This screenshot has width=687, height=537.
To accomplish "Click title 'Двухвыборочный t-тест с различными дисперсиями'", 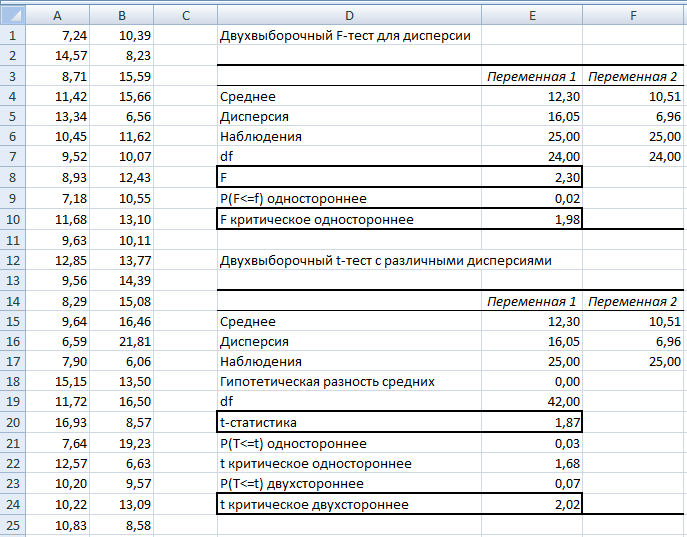I will point(386,261).
